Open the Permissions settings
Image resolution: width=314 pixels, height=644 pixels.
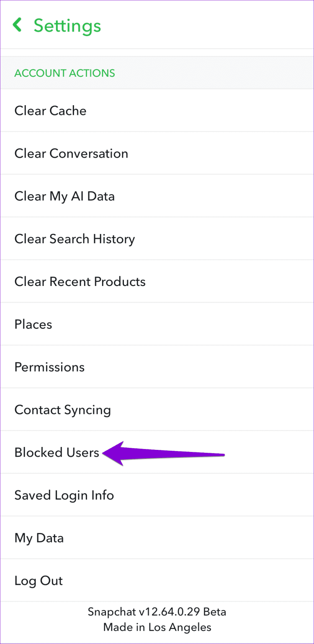coord(49,367)
